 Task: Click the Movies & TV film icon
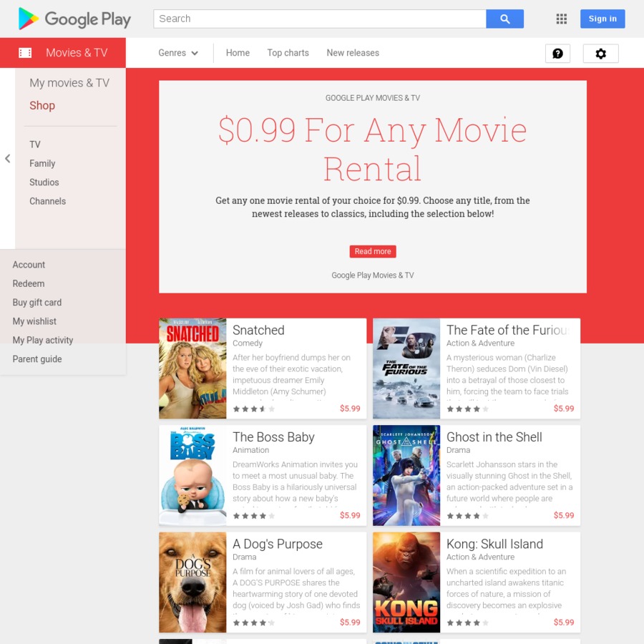(x=25, y=52)
